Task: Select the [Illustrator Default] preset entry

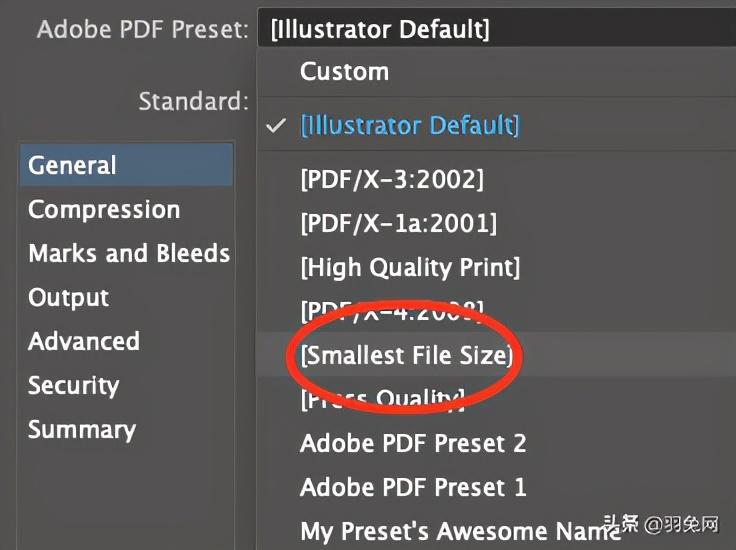Action: [409, 126]
